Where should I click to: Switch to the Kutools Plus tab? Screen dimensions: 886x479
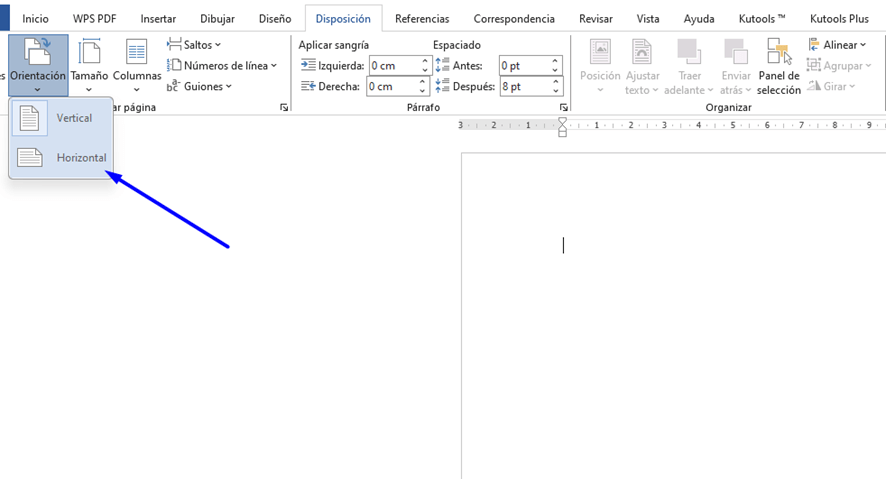click(x=839, y=19)
